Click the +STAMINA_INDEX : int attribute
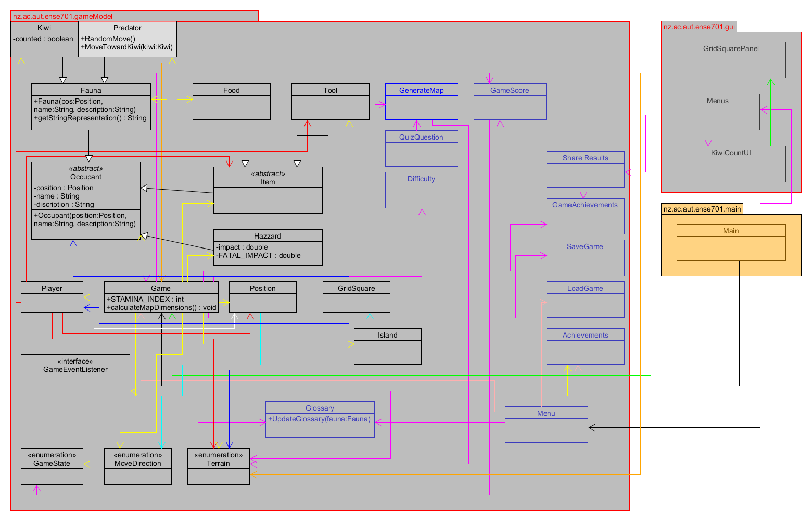812x521 pixels. 145,299
